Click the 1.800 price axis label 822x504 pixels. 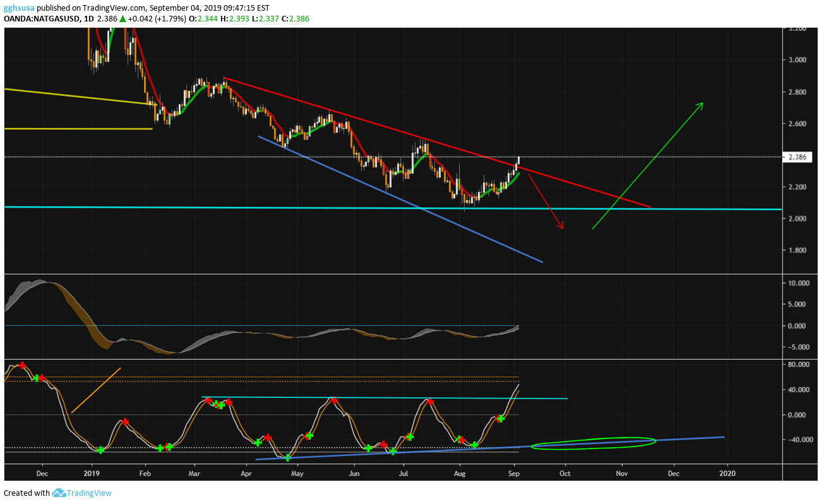pos(798,250)
